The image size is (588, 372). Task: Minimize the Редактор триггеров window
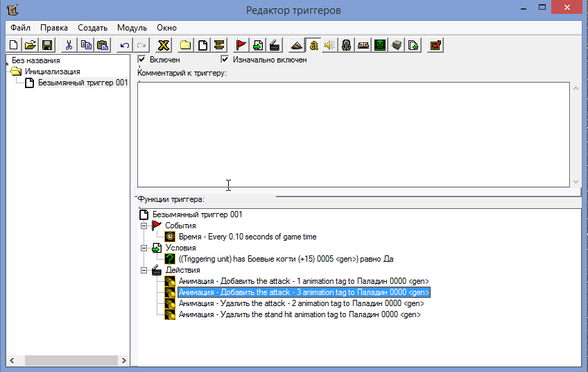(524, 8)
